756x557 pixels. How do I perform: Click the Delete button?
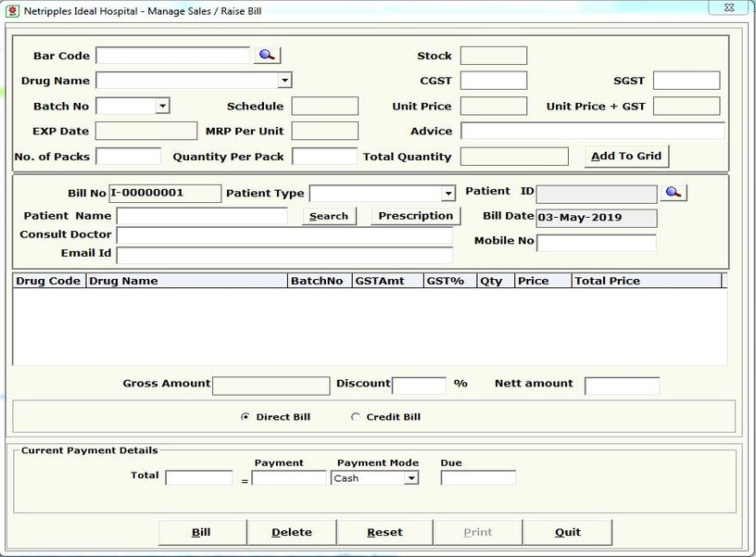292,532
